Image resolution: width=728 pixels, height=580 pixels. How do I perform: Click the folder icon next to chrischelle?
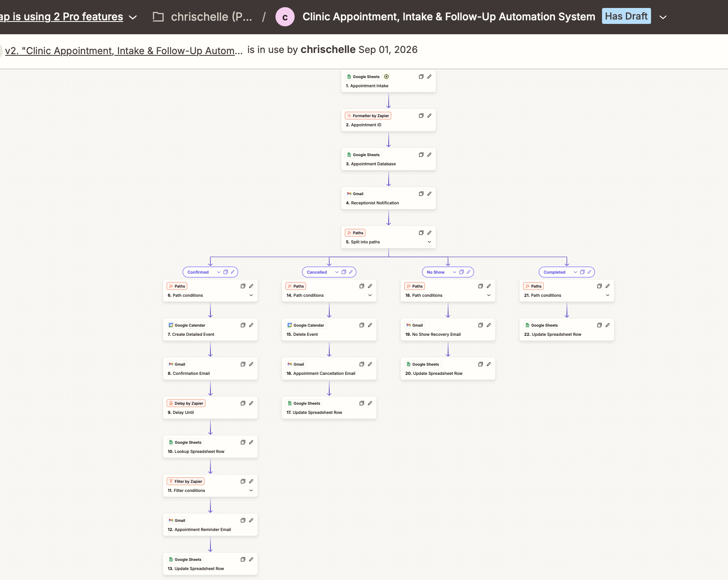[x=158, y=17]
